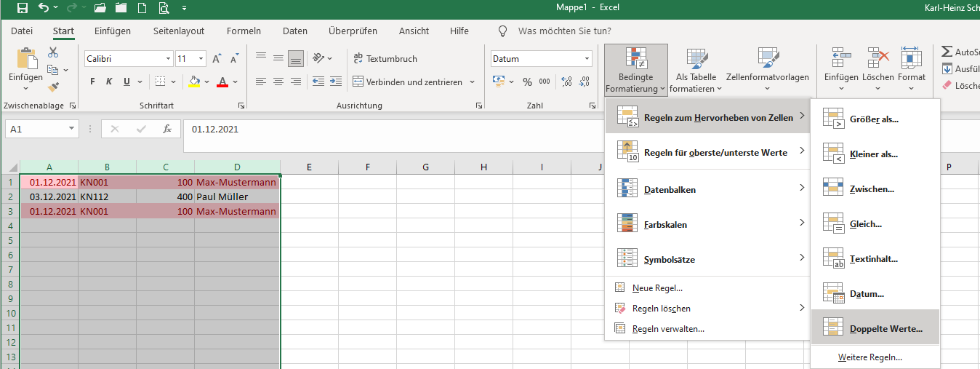Click cell B2 containing KN112
Screen dimensions: 980x369
107,197
